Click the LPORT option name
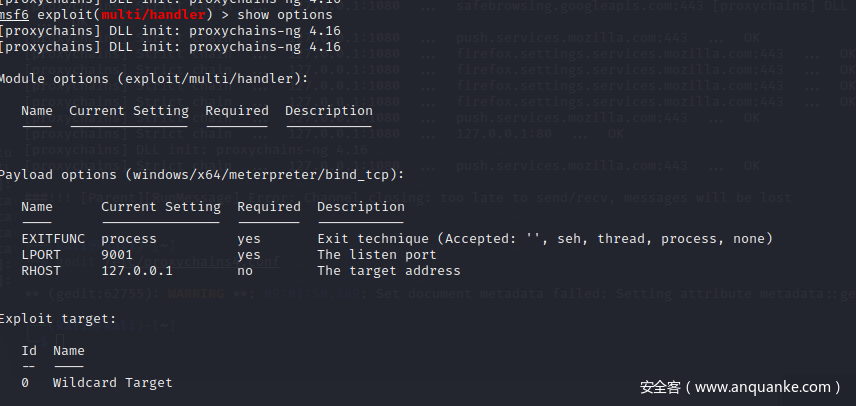This screenshot has width=856, height=406. 41,255
